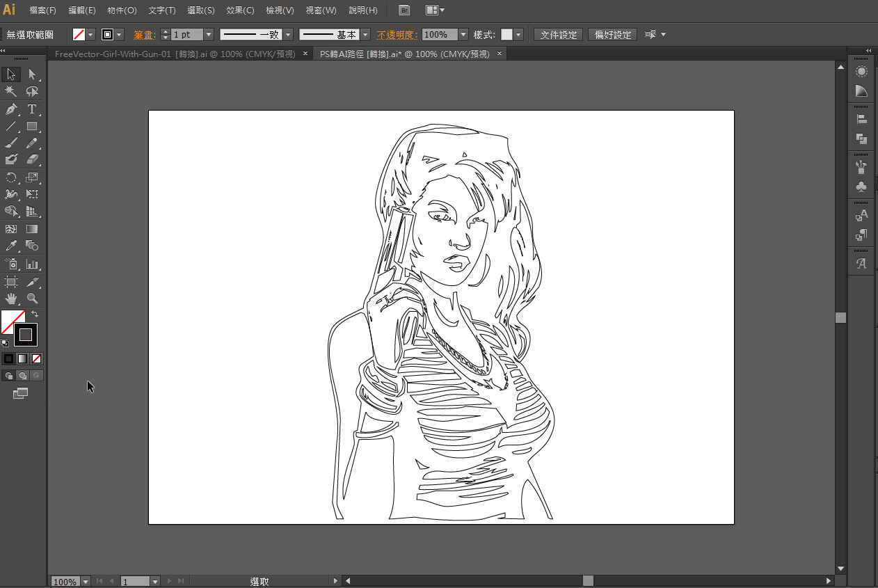Switch to PS轉AI路徑 document tab
This screenshot has height=588, width=878.
(404, 54)
